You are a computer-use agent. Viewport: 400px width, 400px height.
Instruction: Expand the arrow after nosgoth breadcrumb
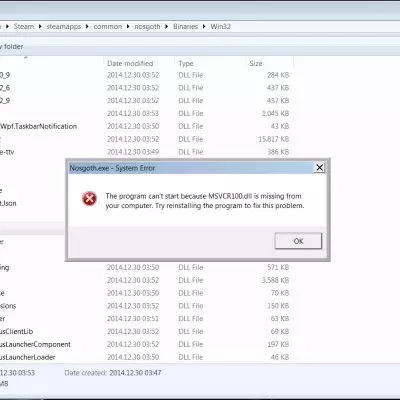(x=166, y=27)
